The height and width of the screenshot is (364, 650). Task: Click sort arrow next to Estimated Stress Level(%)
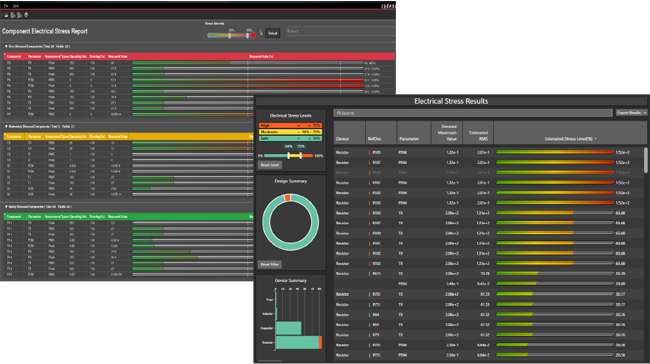596,139
